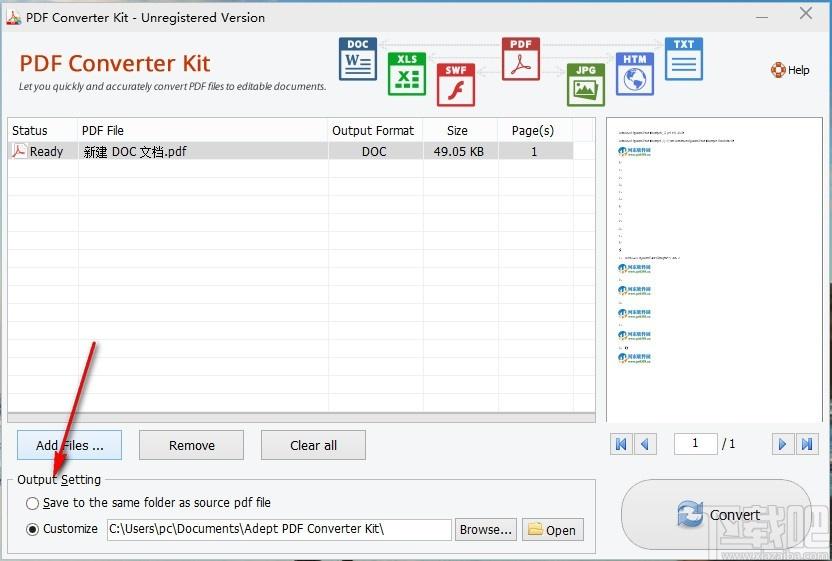Viewport: 832px width, 561px height.
Task: Browse for an output folder
Action: coord(486,530)
